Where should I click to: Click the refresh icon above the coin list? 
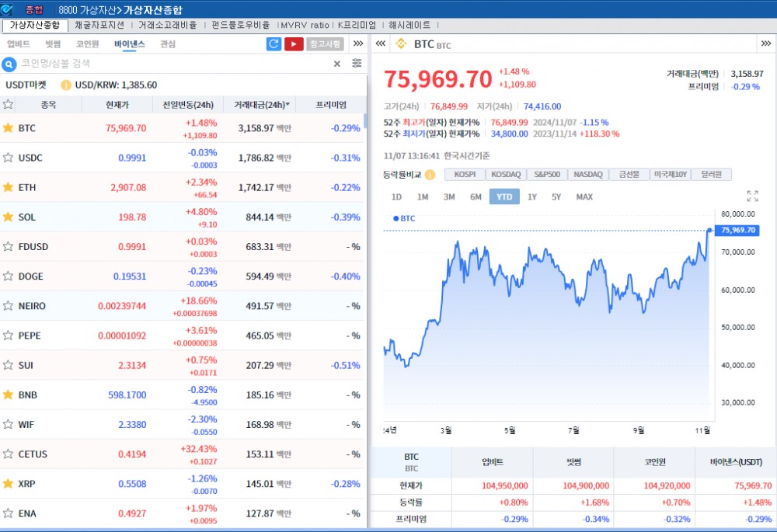(x=274, y=44)
